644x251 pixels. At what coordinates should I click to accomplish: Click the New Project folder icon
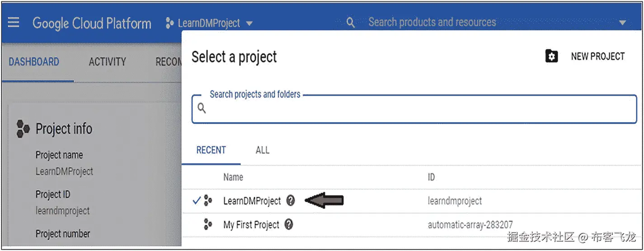pos(551,56)
